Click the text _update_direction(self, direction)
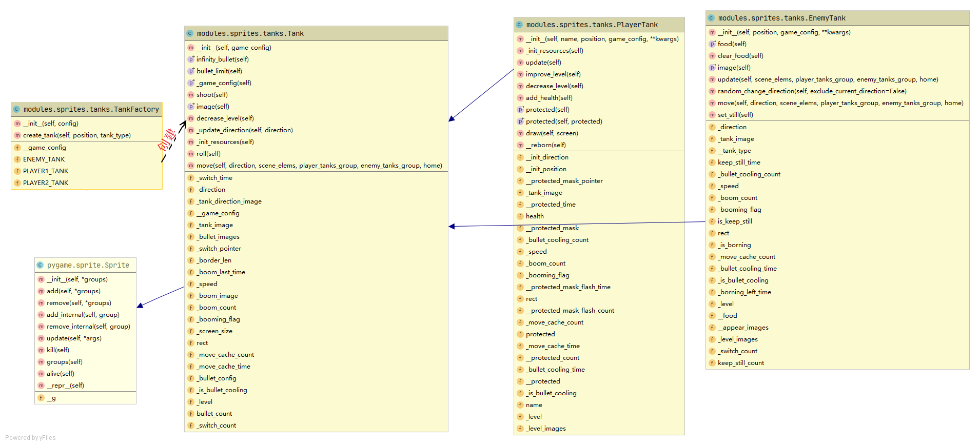The image size is (980, 446). (x=245, y=130)
